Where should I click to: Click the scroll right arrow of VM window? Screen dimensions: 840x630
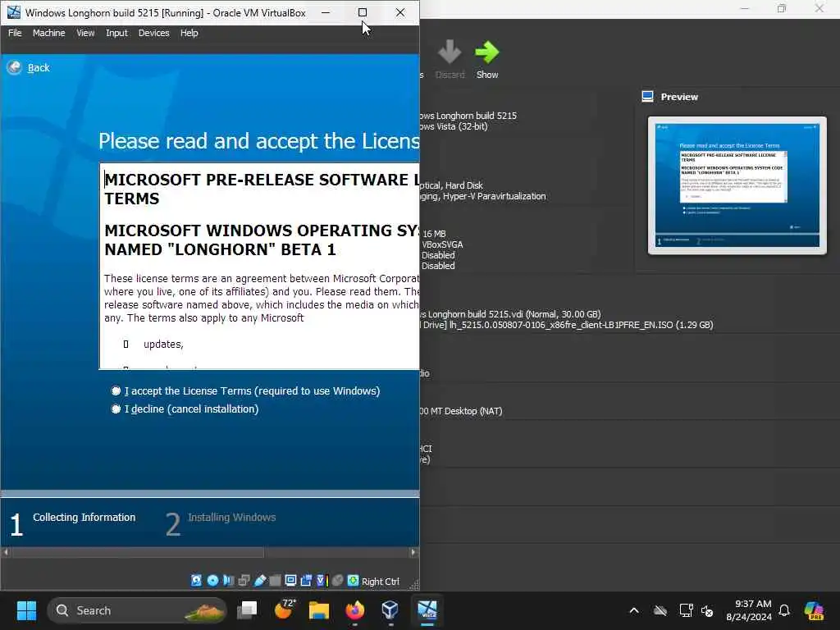click(x=413, y=552)
